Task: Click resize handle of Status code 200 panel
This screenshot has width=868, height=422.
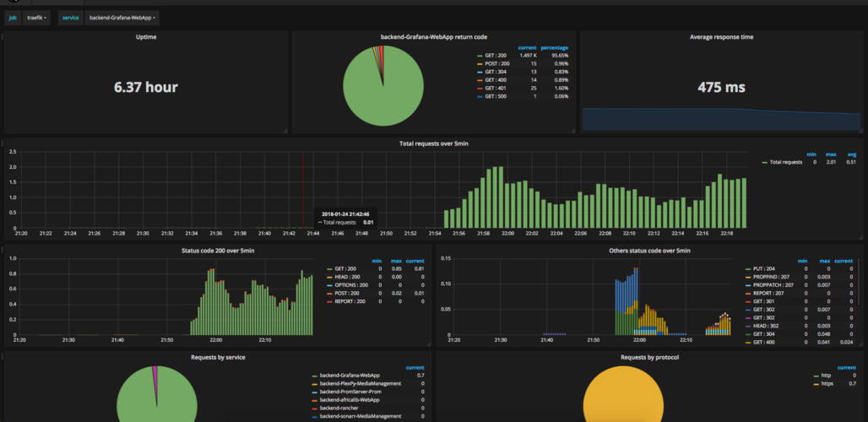Action: [x=428, y=344]
